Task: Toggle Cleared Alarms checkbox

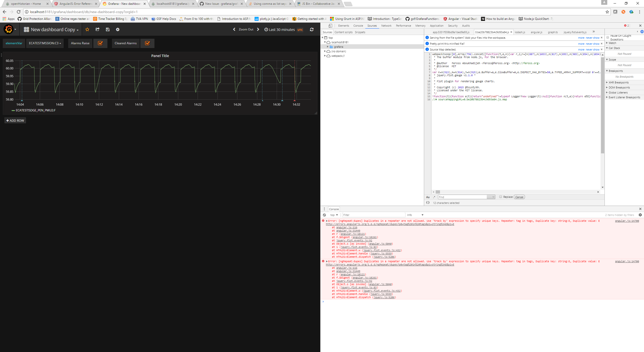Action: point(147,43)
